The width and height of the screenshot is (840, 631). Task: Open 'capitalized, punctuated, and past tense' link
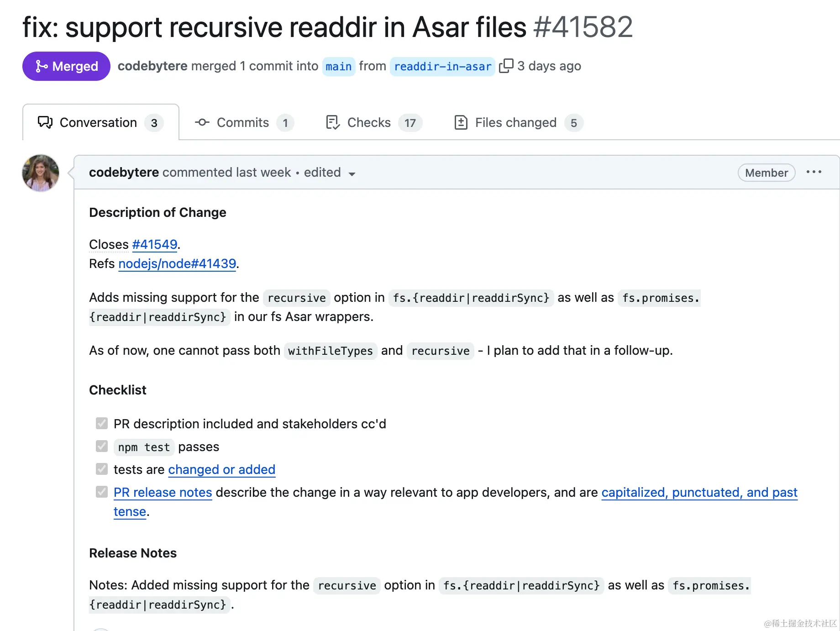click(x=699, y=492)
